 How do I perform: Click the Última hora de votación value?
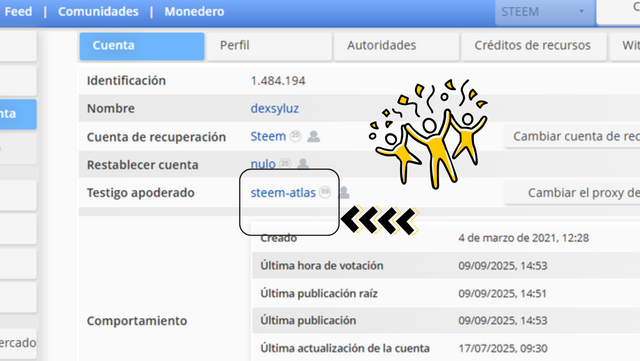(502, 266)
